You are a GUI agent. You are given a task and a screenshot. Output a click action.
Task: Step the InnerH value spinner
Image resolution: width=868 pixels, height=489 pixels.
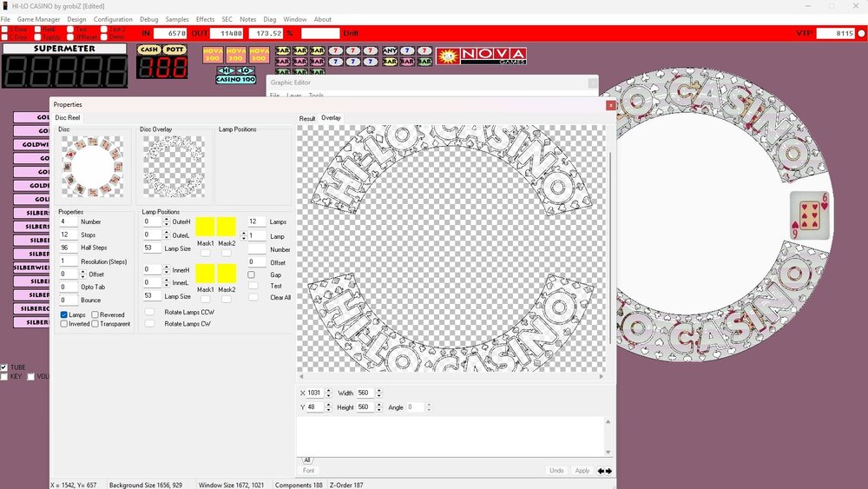(166, 270)
